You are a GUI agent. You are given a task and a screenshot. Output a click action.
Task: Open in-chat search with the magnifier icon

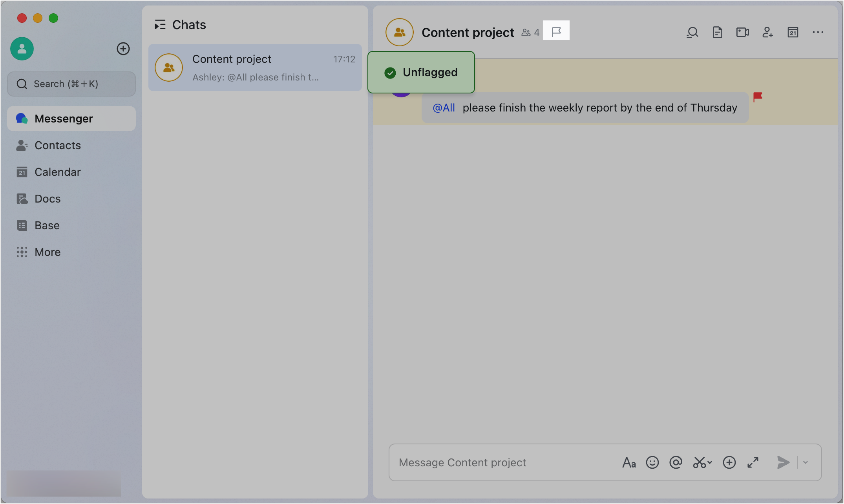[x=692, y=32]
